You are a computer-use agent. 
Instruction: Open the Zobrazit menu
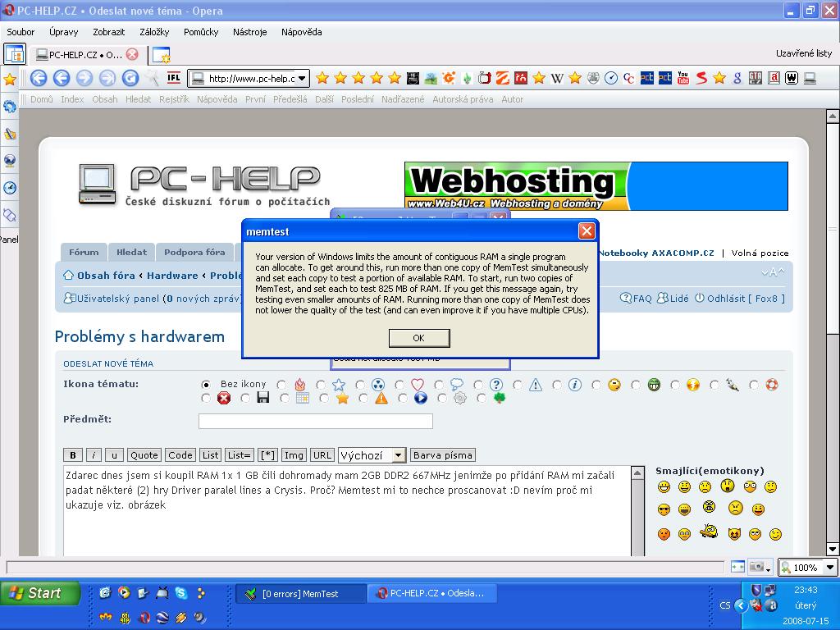click(x=108, y=32)
